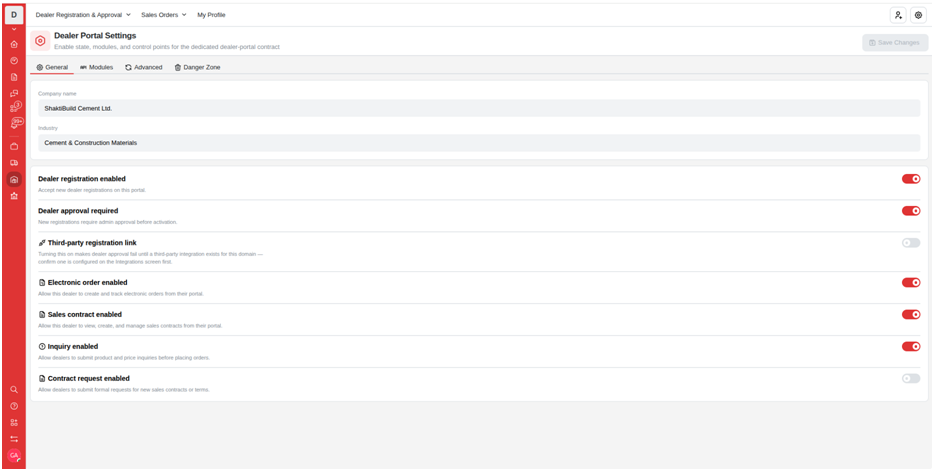Viewport: 934px width, 471px height.
Task: Open the Home icon in the sidebar
Action: [x=14, y=44]
